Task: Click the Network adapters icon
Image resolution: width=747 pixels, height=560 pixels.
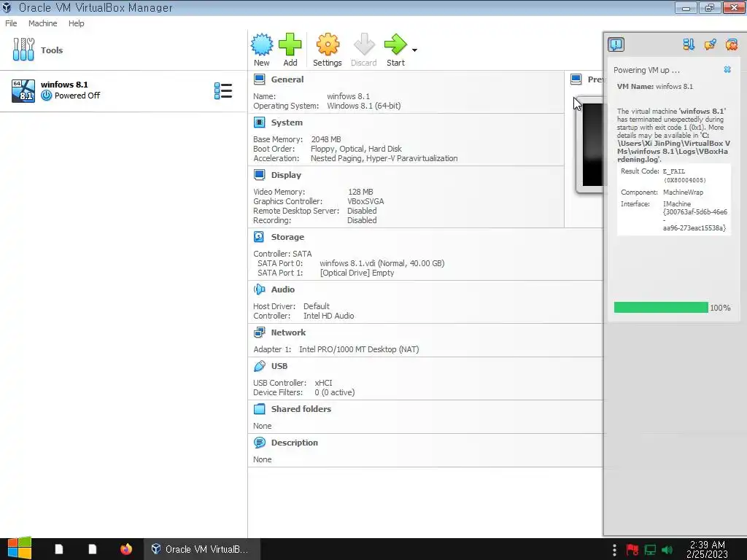Action: coord(259,332)
